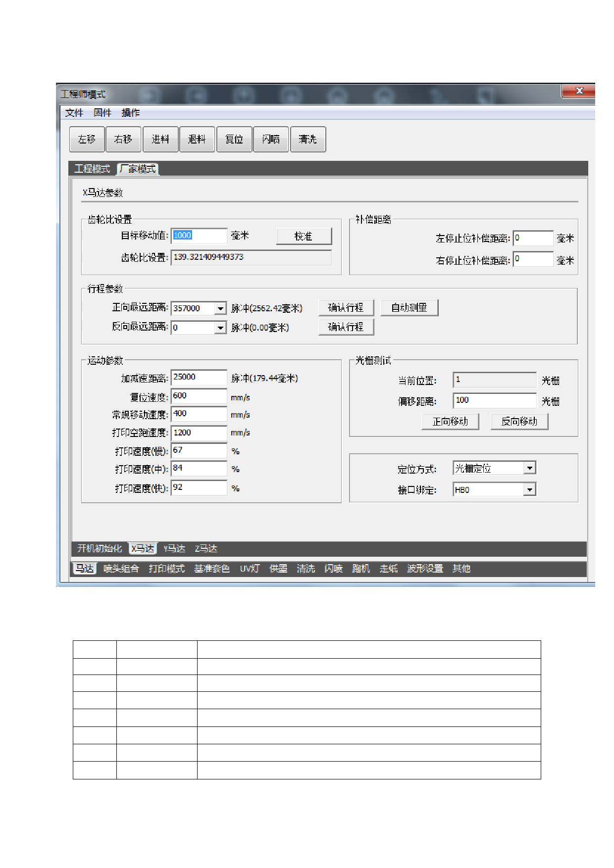Close the 工程师模式 window

[x=579, y=91]
